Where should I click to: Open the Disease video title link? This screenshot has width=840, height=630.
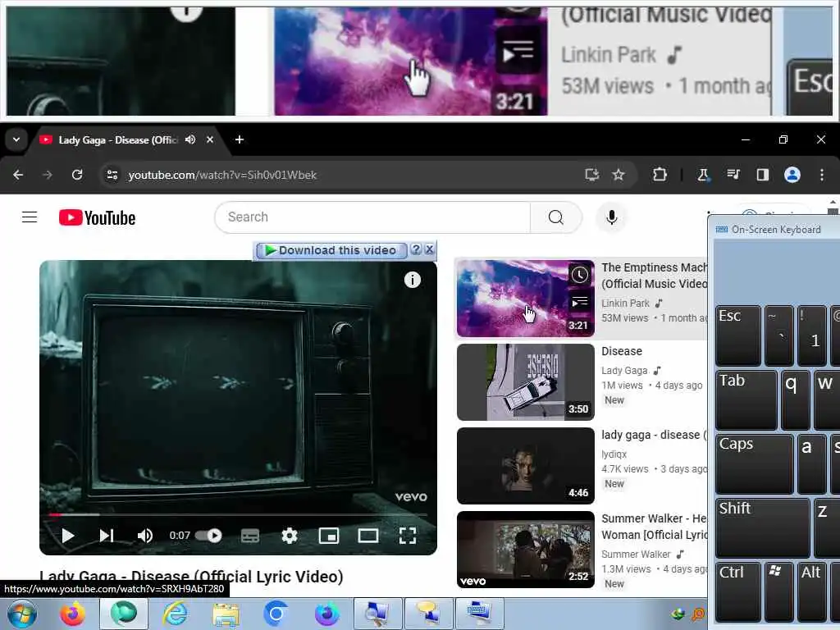[x=622, y=351]
